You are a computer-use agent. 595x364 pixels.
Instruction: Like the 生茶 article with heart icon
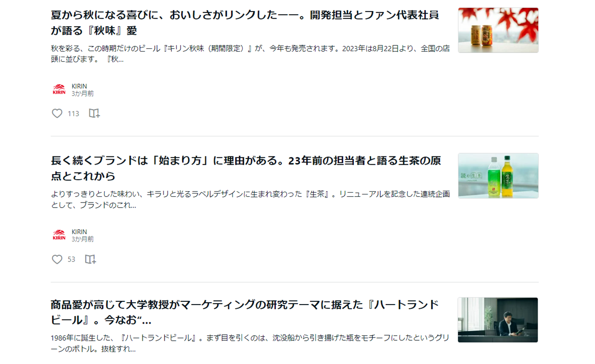coord(57,259)
